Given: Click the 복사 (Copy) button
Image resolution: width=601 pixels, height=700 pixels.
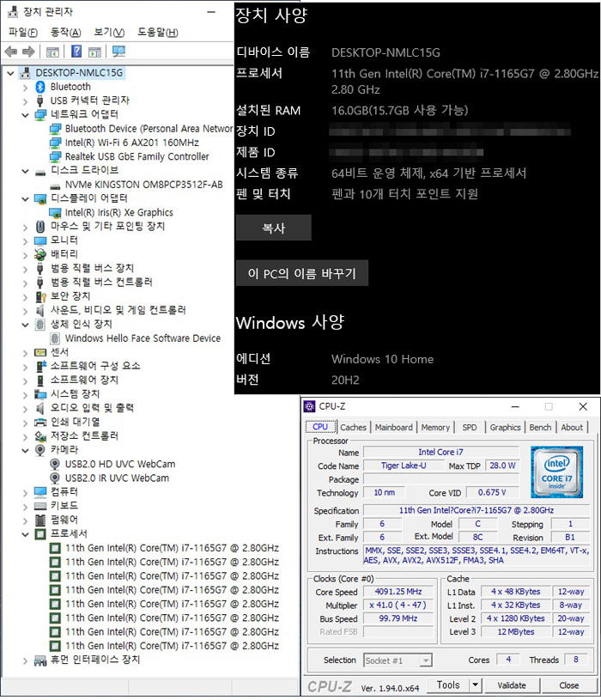Looking at the screenshot, I should tap(273, 228).
